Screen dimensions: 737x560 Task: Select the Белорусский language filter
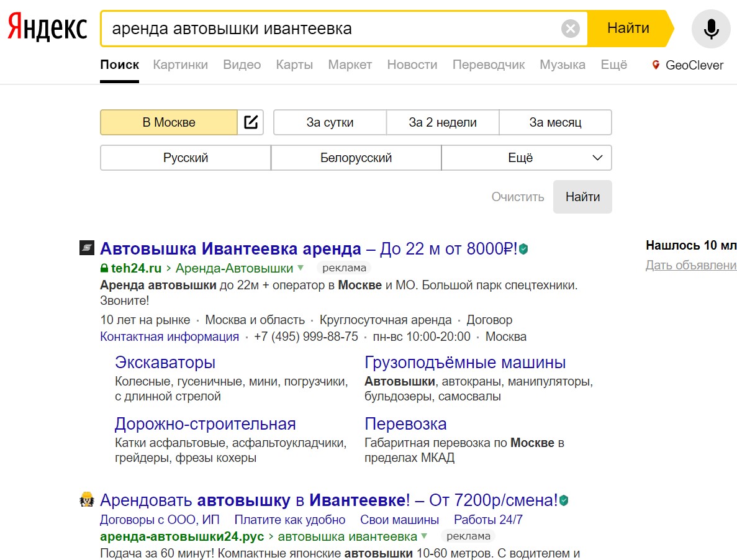tap(356, 158)
